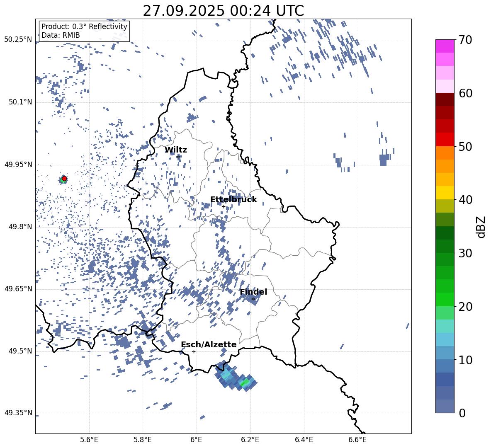Click the Ettelbruck station cross marker
The height and width of the screenshot is (448, 491).
click(x=224, y=206)
